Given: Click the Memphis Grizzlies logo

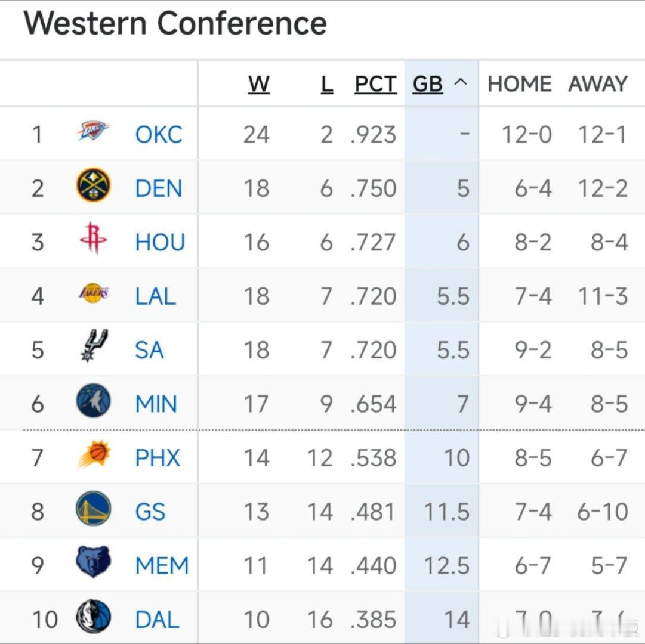Looking at the screenshot, I should click(x=94, y=562).
